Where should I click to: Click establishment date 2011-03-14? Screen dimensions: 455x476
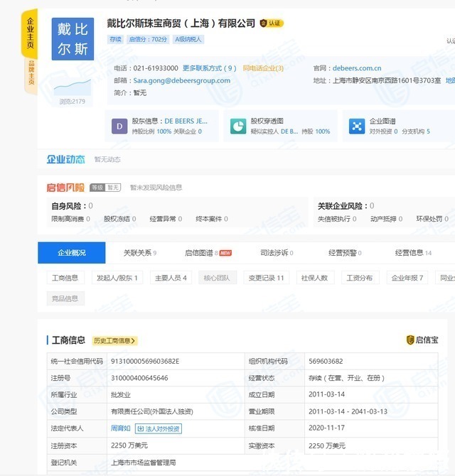pos(326,394)
